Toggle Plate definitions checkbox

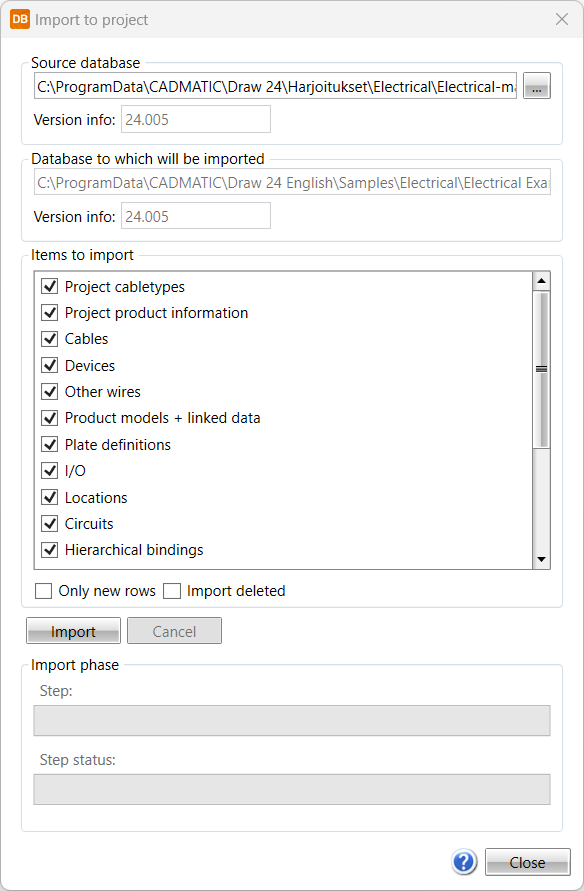pos(50,444)
